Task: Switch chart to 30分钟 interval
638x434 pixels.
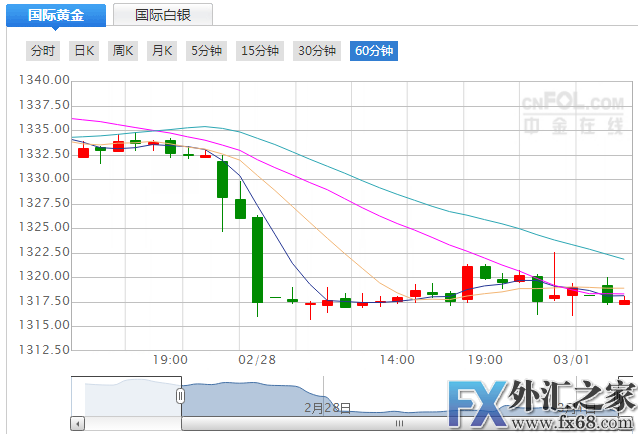Action: pyautogui.click(x=317, y=51)
